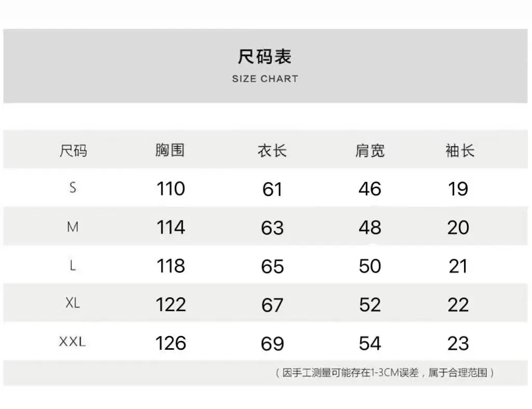The height and width of the screenshot is (409, 532).
Task: Click the XL size row label
Action: [x=73, y=303]
